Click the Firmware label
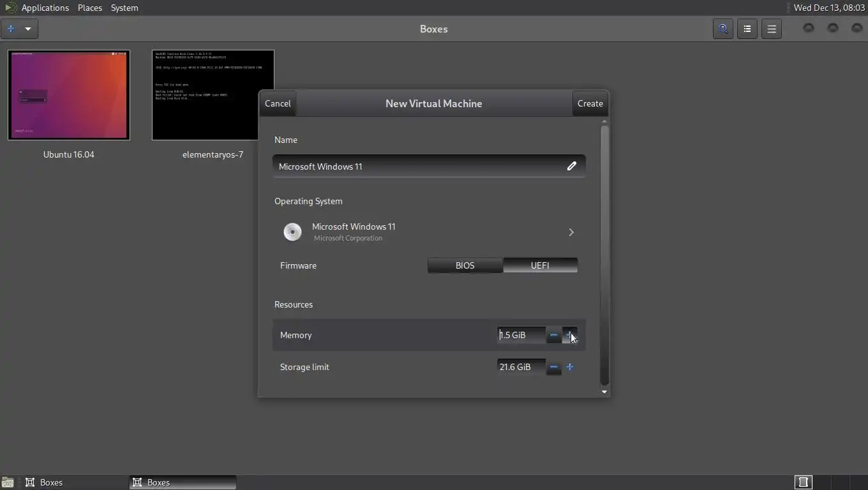This screenshot has width=868, height=490. (298, 265)
